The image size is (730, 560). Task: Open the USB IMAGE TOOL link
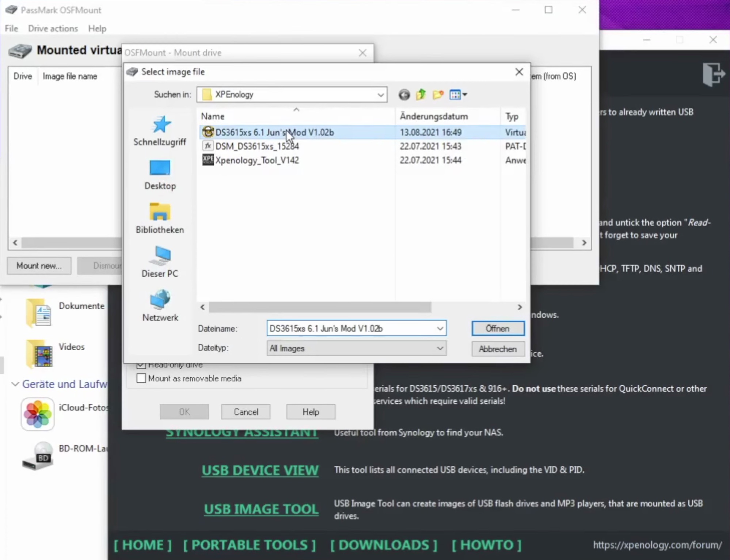(261, 509)
